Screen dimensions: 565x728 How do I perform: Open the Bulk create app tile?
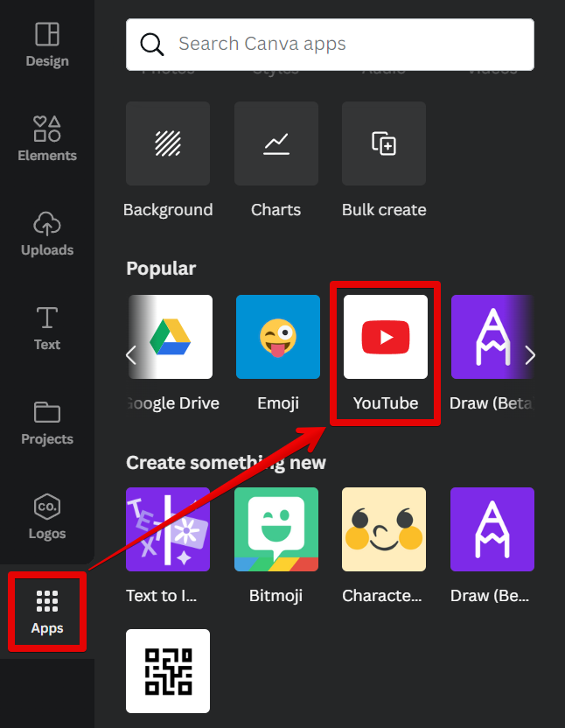tap(384, 143)
